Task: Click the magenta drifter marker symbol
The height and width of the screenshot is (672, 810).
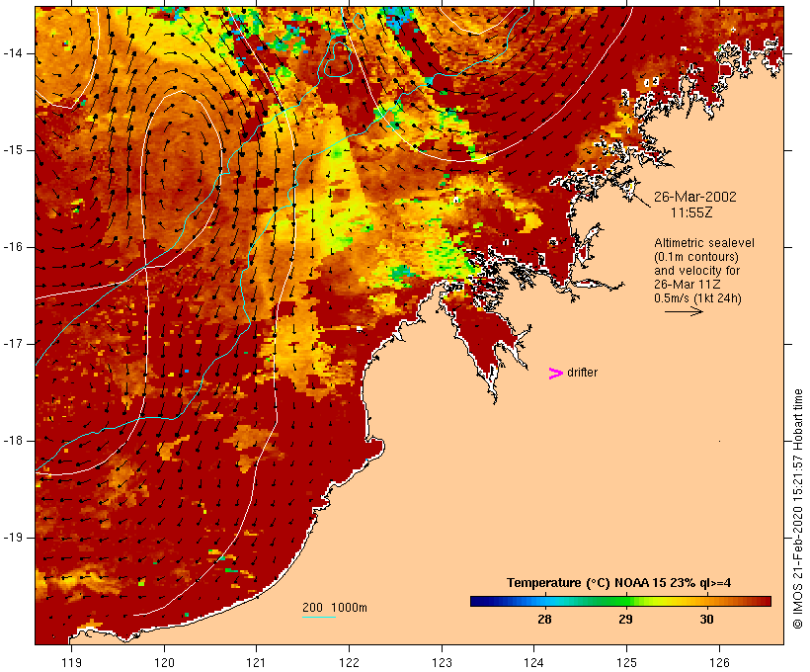Action: (555, 374)
